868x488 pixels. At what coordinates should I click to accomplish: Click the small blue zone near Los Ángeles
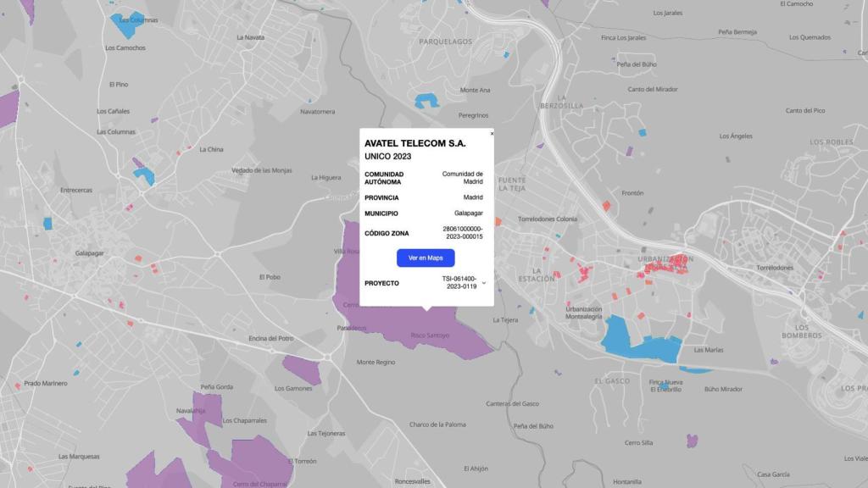[x=642, y=133]
